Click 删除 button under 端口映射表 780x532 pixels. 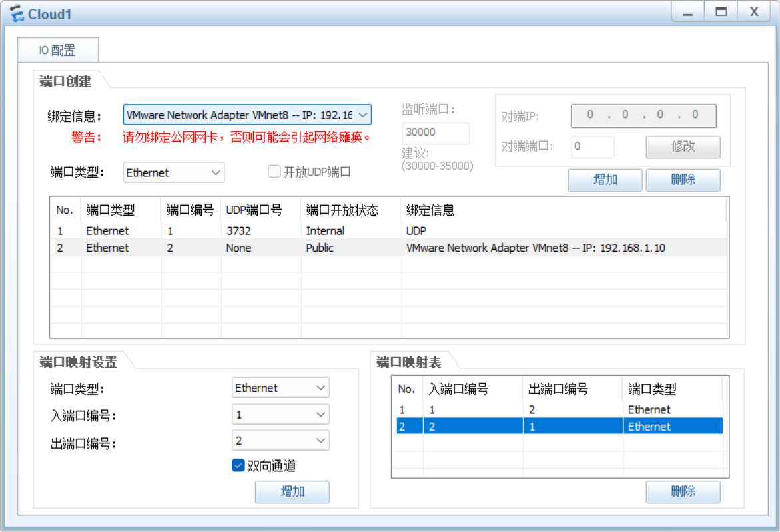[x=683, y=492]
